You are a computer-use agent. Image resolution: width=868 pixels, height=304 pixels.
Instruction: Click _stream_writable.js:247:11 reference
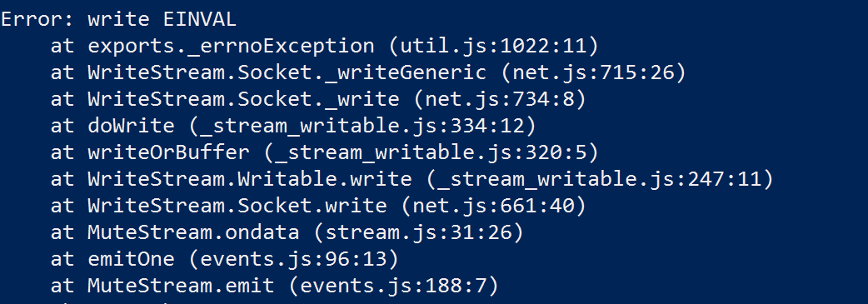[599, 180]
